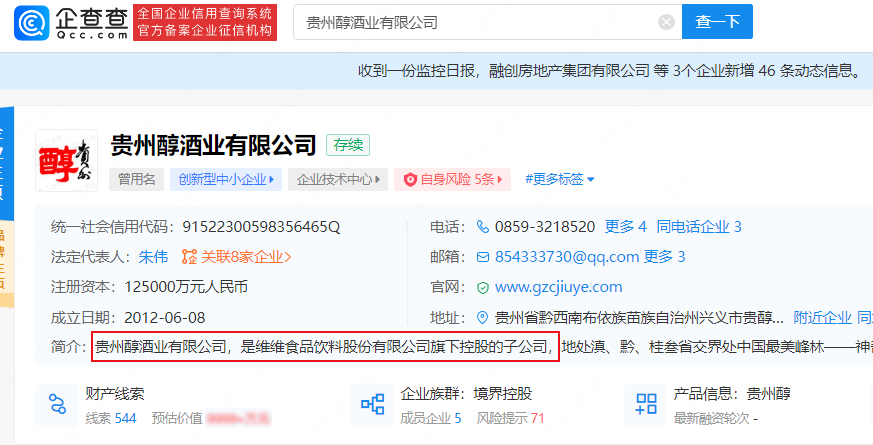This screenshot has width=873, height=445.
Task: Expand the 更多标签 dropdown
Action: (x=560, y=180)
